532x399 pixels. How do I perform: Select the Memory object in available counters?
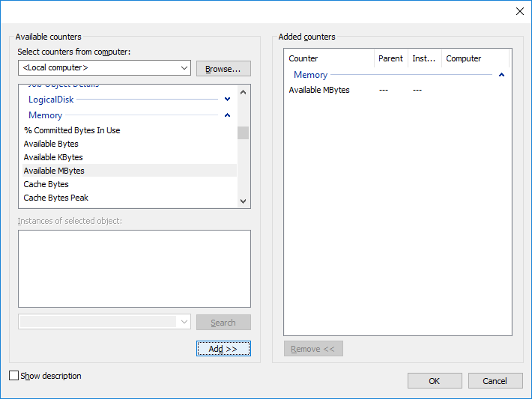pyautogui.click(x=45, y=115)
